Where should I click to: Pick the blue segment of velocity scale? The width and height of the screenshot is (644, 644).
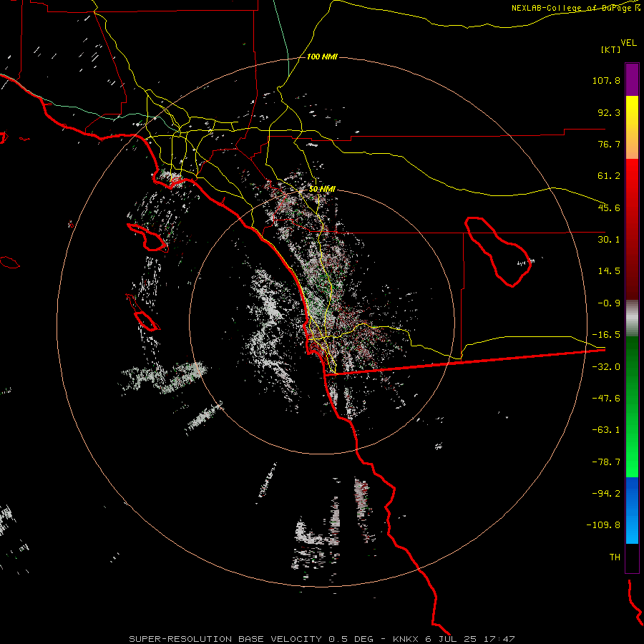[632, 510]
